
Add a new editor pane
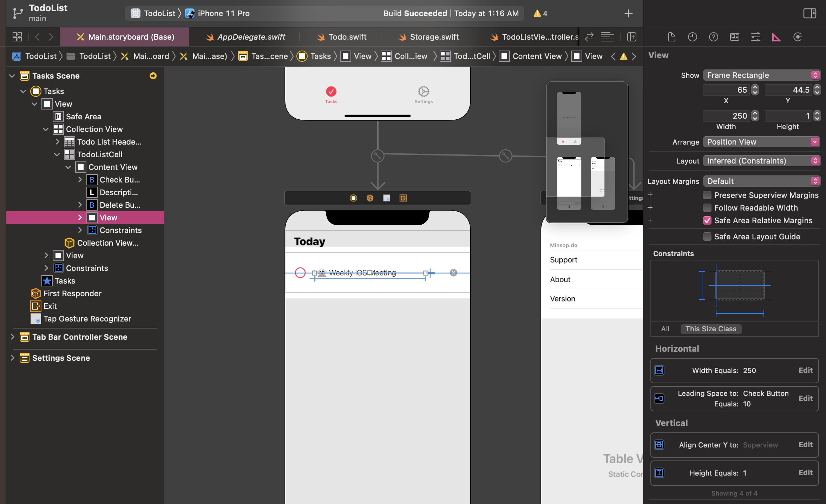(x=631, y=37)
